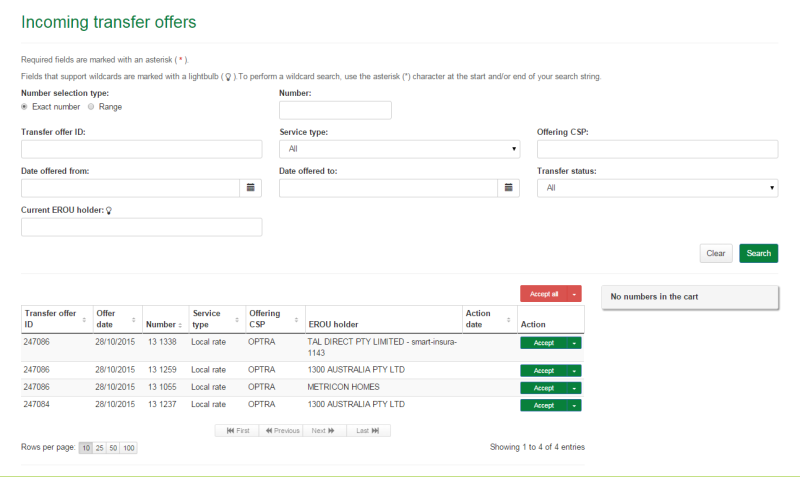Focus the Number input field
The height and width of the screenshot is (477, 800).
tap(335, 110)
